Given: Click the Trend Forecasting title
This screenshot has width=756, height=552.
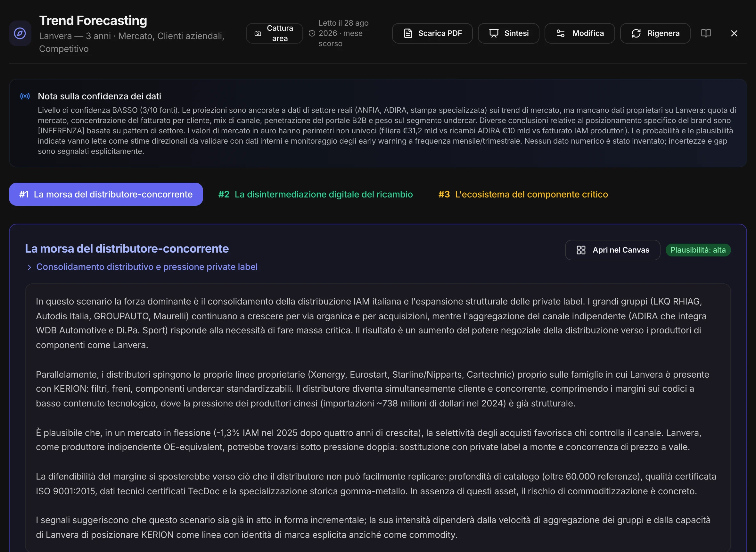Looking at the screenshot, I should point(93,21).
